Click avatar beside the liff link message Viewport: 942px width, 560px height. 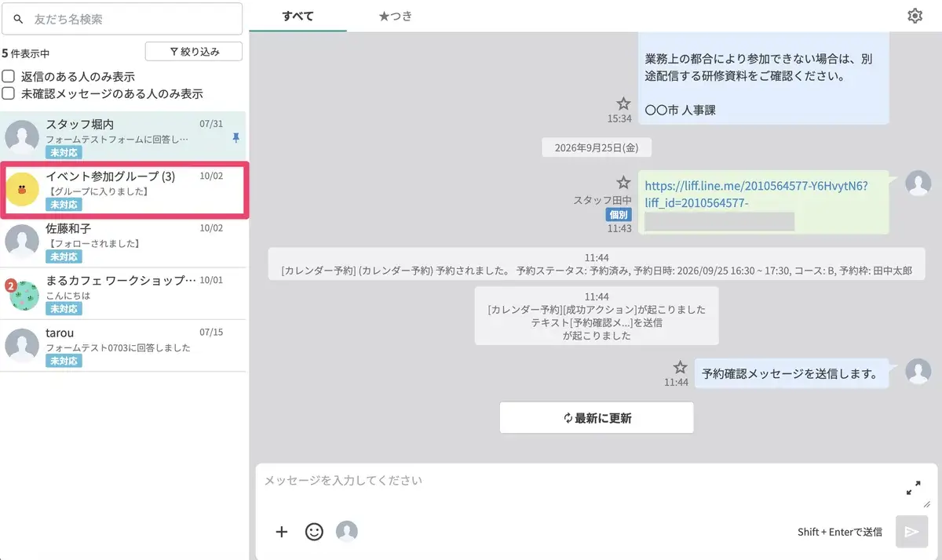918,183
